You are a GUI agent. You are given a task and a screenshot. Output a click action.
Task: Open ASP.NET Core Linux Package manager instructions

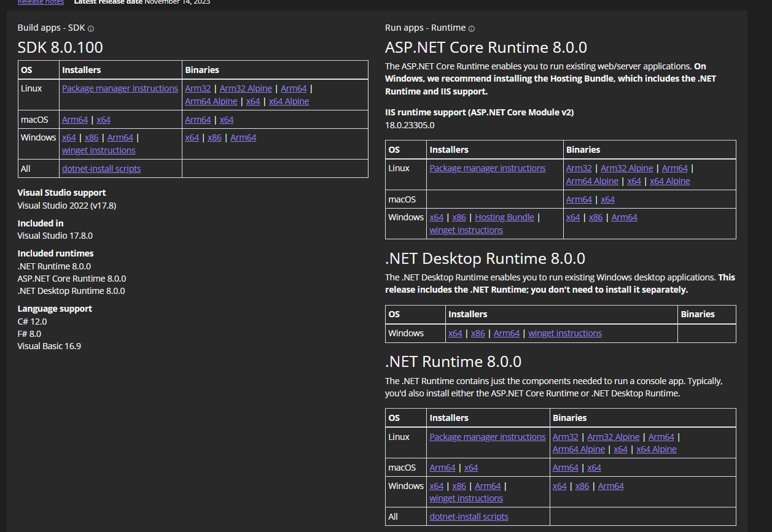[x=488, y=168]
